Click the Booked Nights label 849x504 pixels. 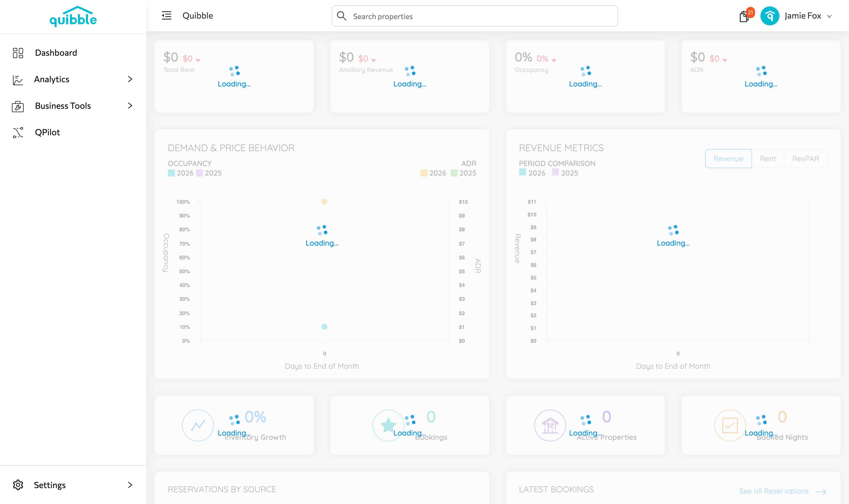(x=782, y=437)
